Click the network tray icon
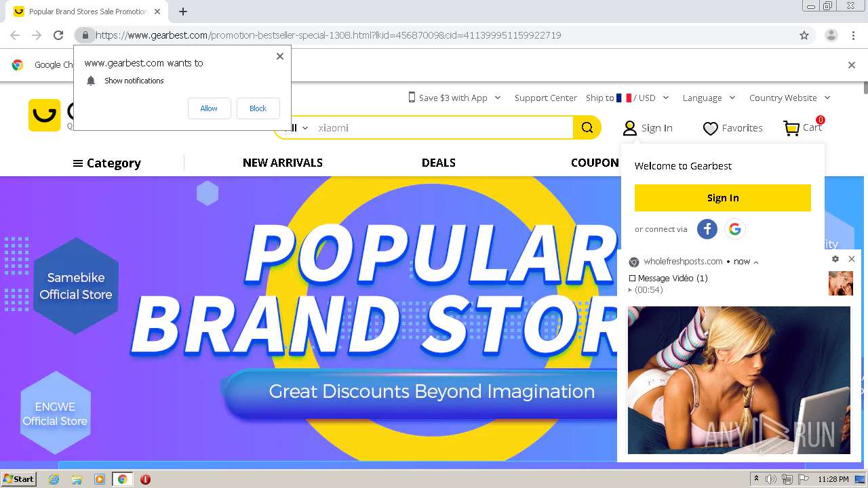 787,479
